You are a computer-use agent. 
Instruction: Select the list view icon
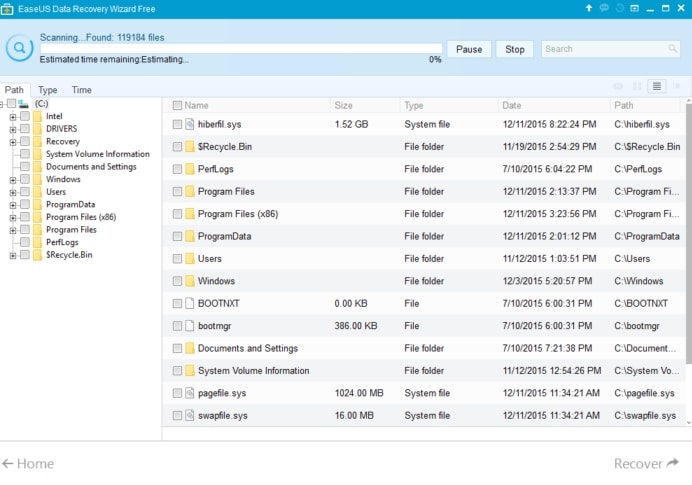tap(657, 86)
